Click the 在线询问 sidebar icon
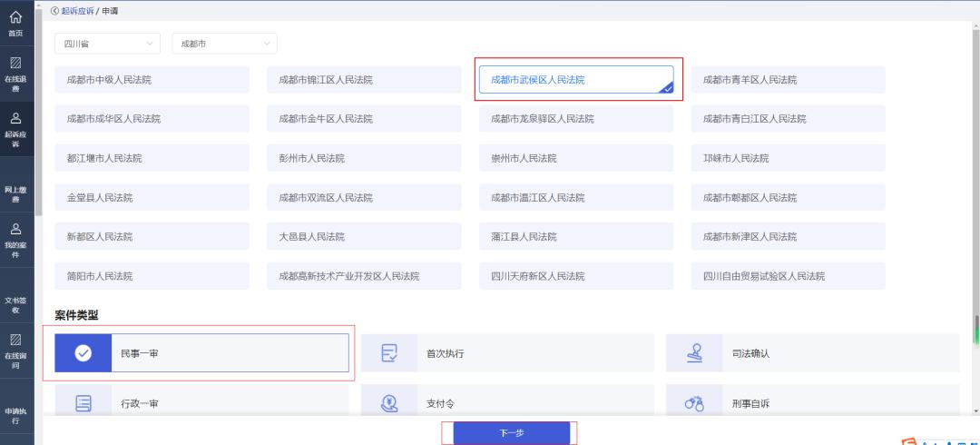The height and width of the screenshot is (445, 980). point(16,340)
